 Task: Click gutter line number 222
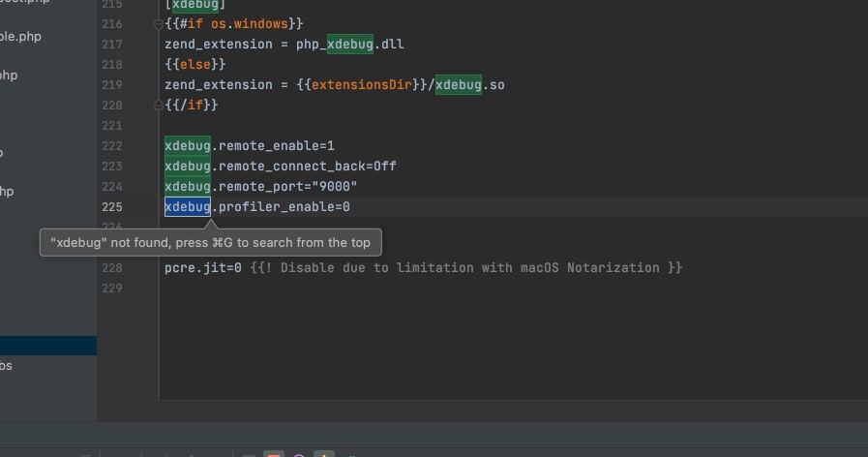click(x=112, y=145)
